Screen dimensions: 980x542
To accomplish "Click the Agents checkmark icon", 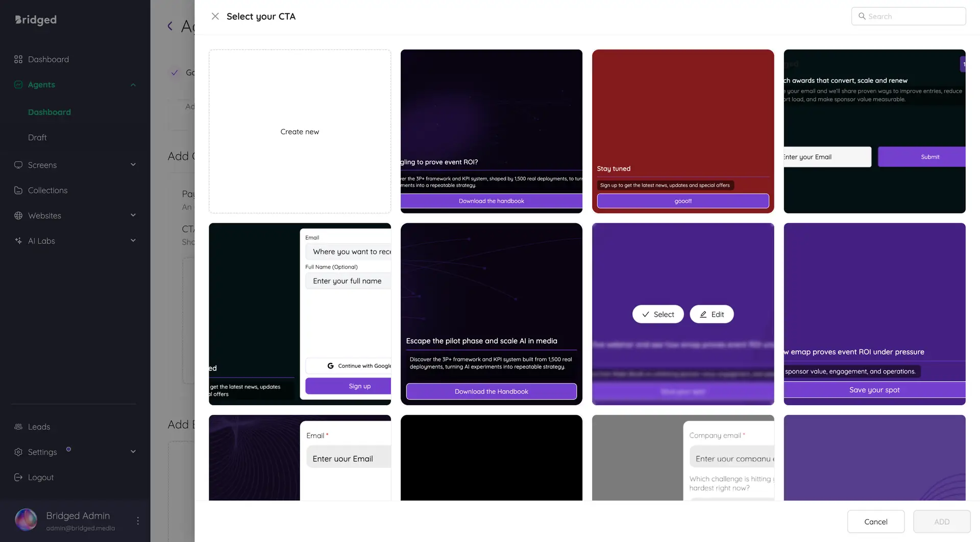I will 18,84.
